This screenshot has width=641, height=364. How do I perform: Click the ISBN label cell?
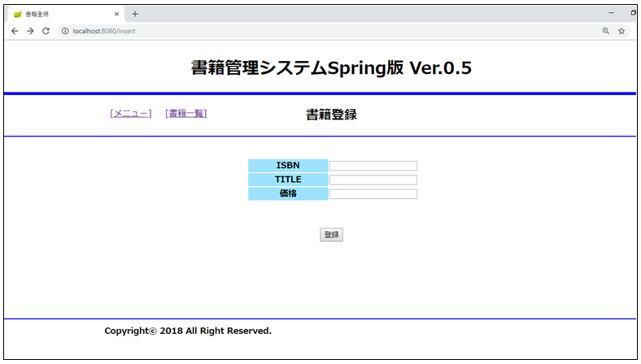point(288,166)
